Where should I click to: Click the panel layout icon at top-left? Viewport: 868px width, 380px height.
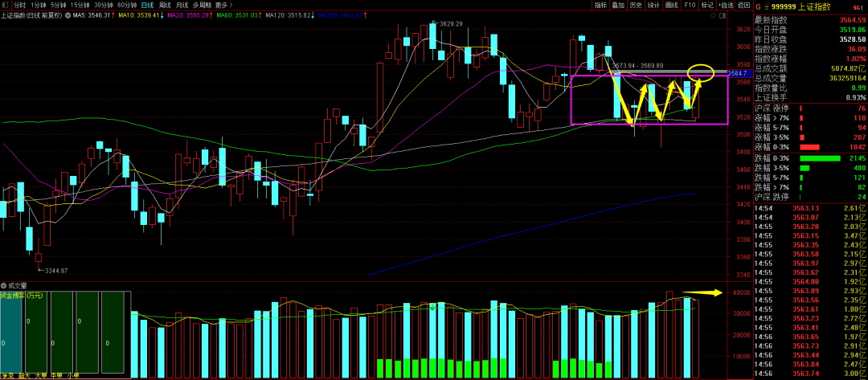6,5
